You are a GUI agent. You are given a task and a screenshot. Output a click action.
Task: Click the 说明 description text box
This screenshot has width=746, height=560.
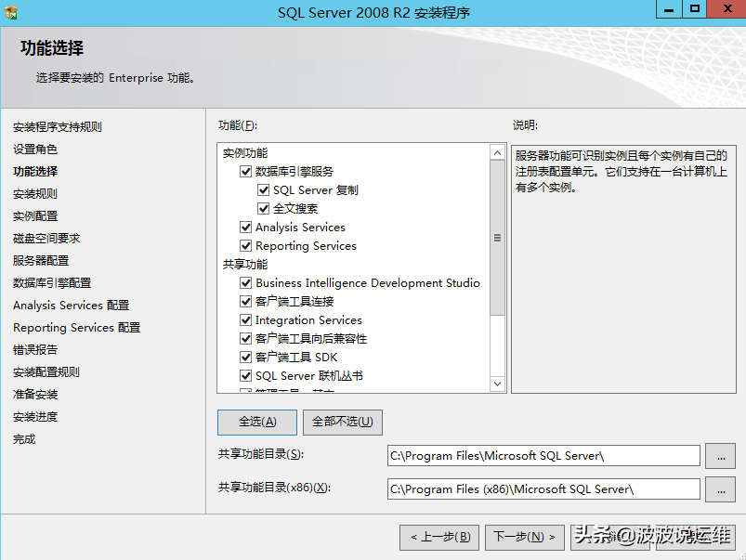[623, 268]
